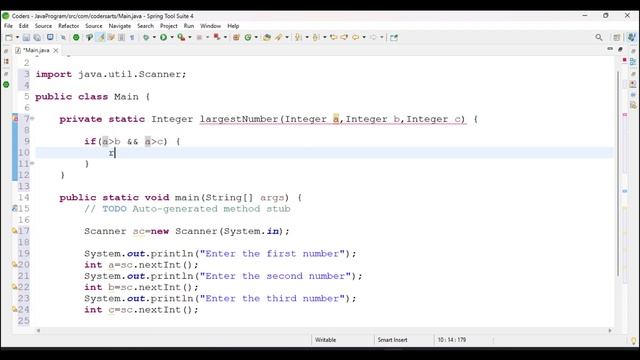Viewport: 640px width, 360px height.
Task: Click the warning marker on line 22
Action: point(15,287)
